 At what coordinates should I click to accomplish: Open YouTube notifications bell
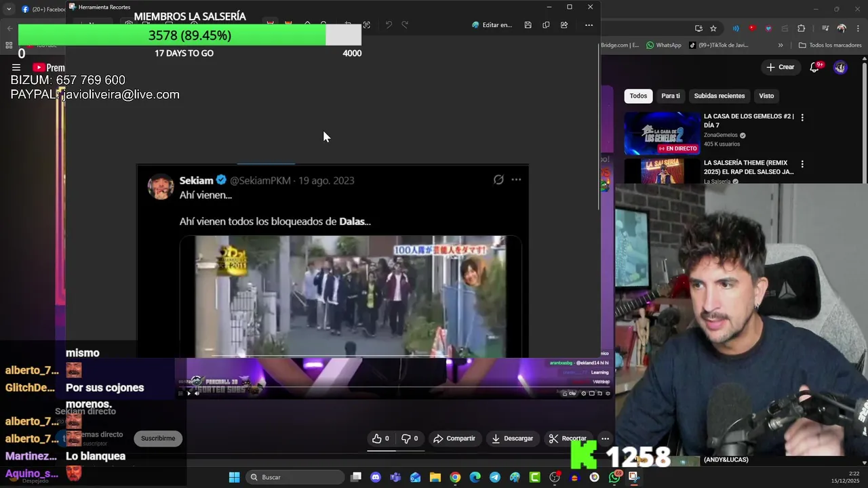coord(815,67)
